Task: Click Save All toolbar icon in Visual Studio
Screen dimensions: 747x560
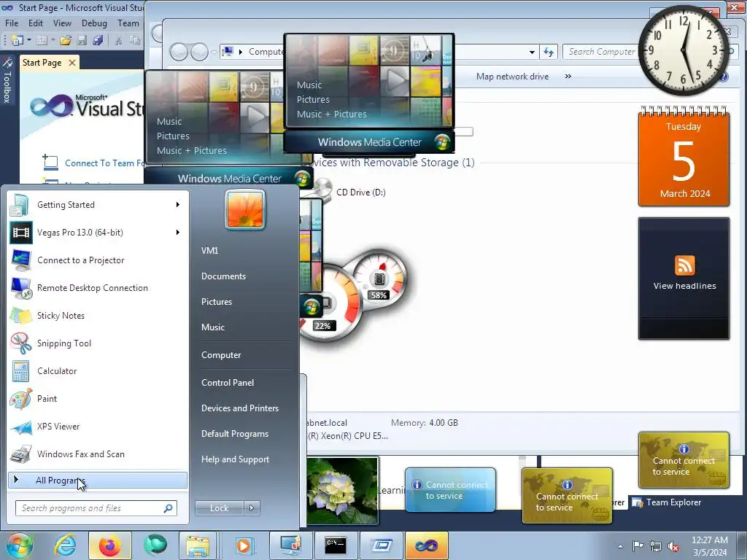Action: pos(98,41)
